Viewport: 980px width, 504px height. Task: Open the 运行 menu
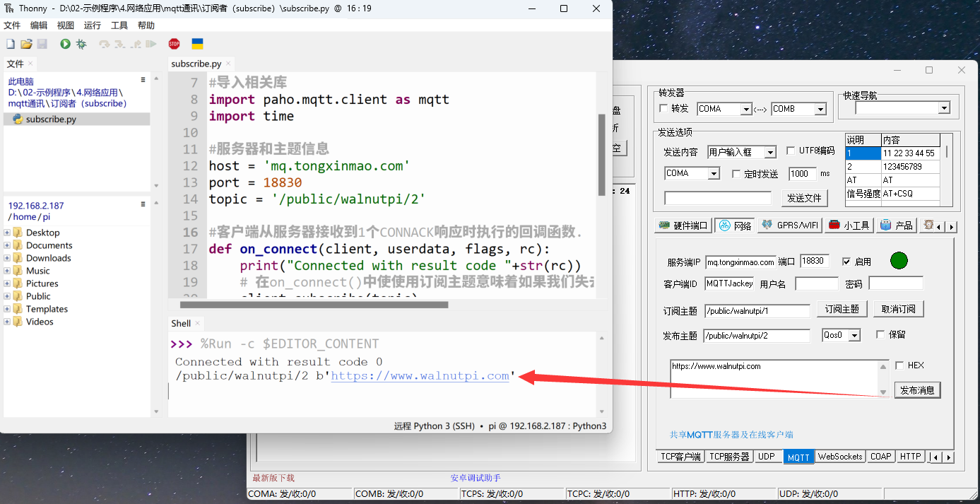93,25
